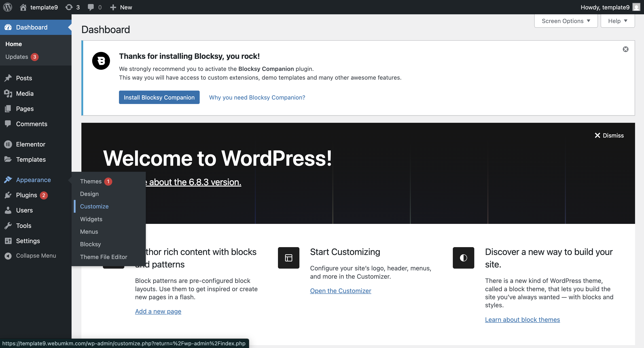644x348 pixels.
Task: Click the half-circle block theme icon
Action: pos(463,258)
